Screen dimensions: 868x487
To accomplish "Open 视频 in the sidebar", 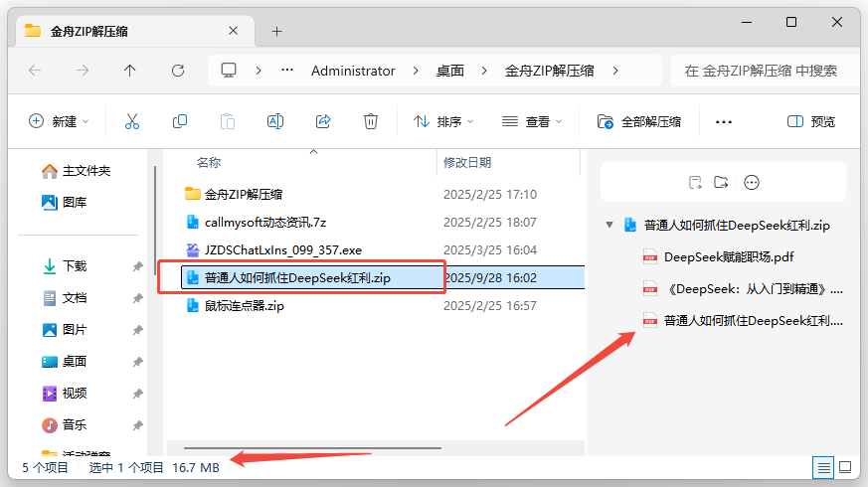I will coord(65,394).
